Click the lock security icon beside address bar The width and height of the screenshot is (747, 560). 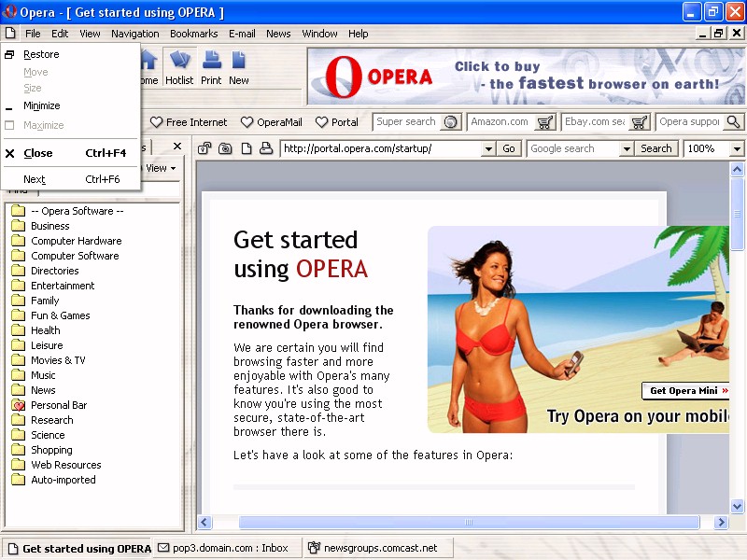[x=204, y=148]
